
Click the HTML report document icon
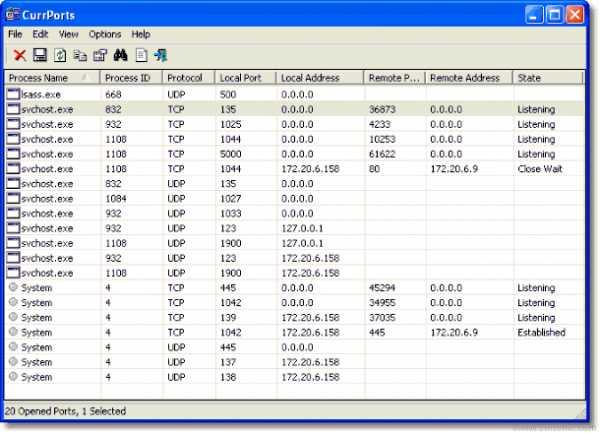(x=141, y=55)
